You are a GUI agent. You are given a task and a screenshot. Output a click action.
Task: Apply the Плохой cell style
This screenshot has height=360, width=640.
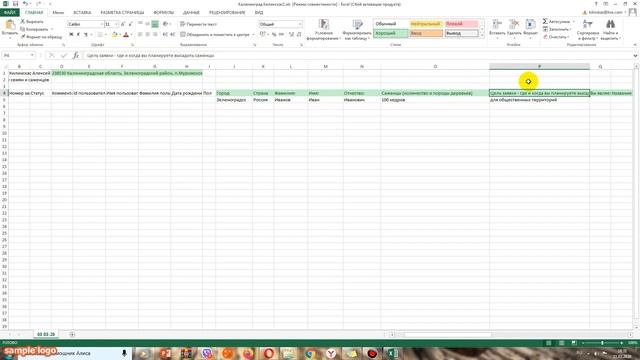(x=462, y=24)
